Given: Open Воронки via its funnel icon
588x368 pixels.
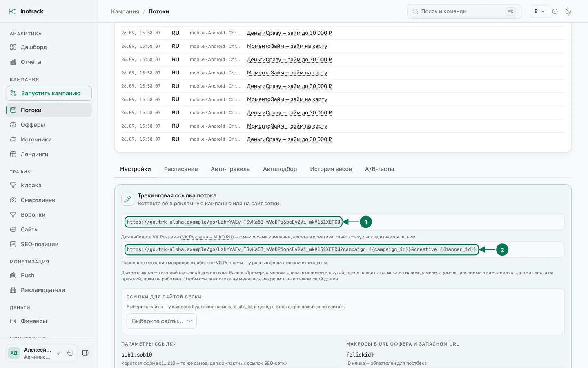Looking at the screenshot, I should point(13,215).
